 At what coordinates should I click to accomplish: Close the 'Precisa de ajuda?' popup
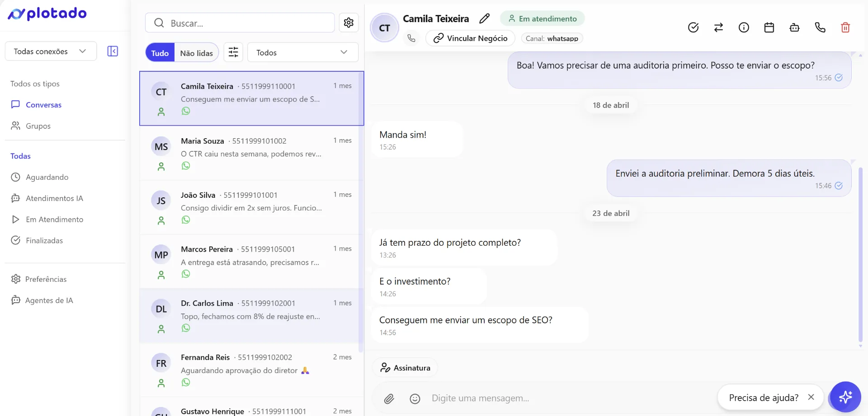point(811,397)
